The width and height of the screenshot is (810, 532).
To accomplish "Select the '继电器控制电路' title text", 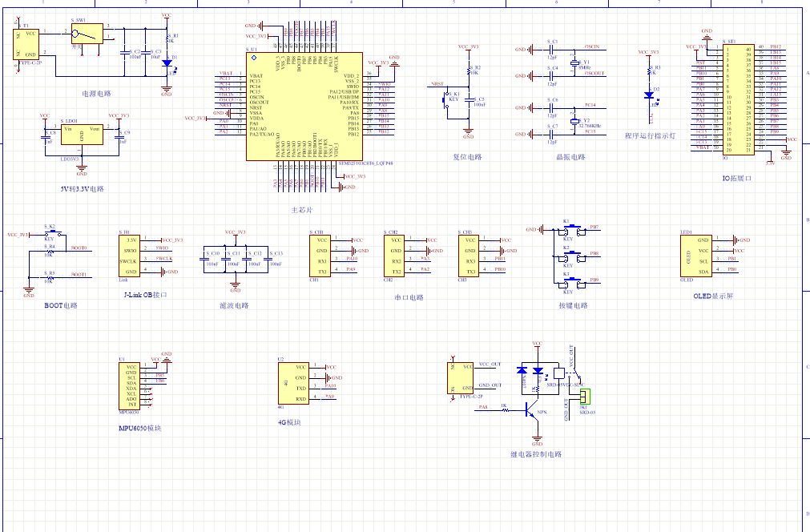I will point(536,454).
